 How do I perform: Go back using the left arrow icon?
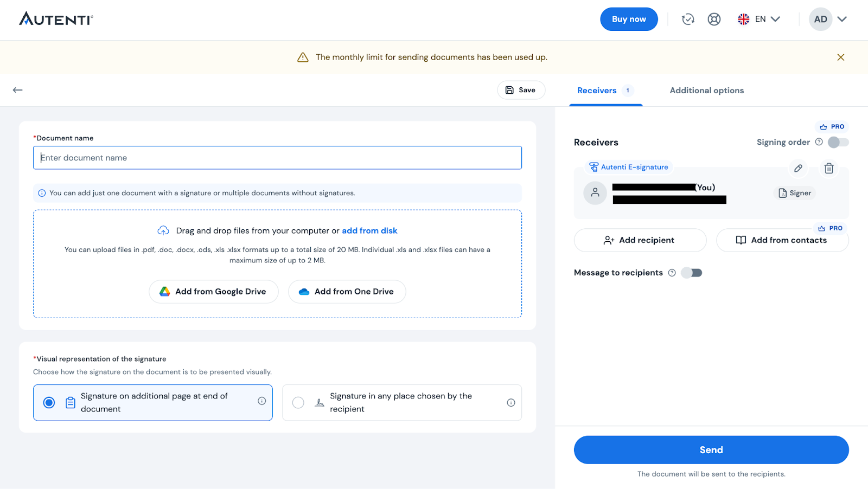(x=18, y=90)
